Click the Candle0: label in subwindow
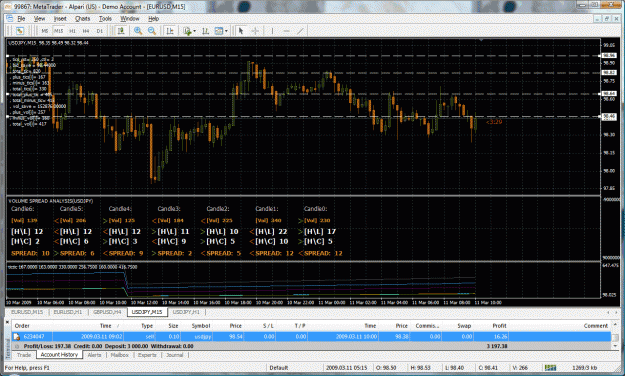 click(x=315, y=209)
